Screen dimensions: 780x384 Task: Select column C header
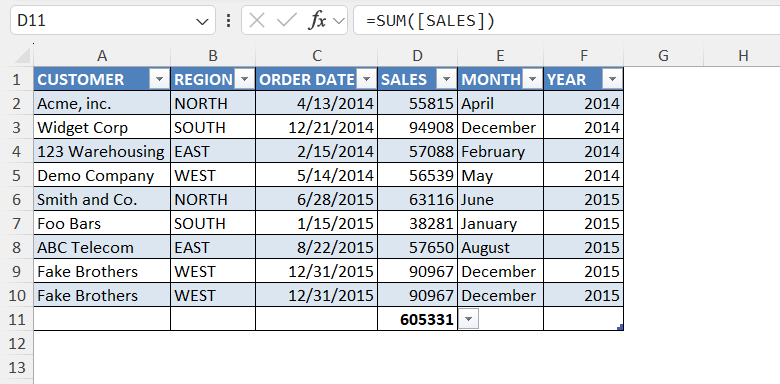pos(317,56)
